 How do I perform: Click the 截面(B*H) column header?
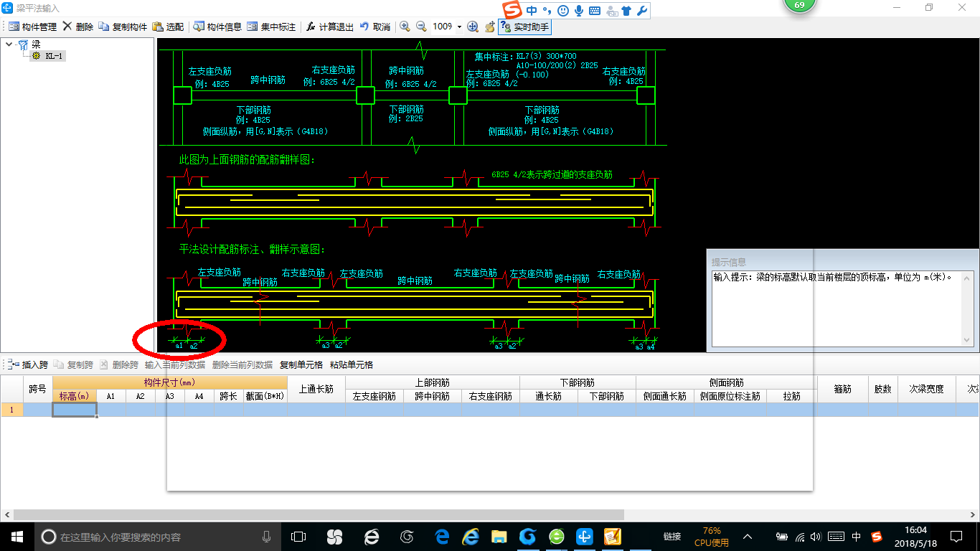pos(265,396)
